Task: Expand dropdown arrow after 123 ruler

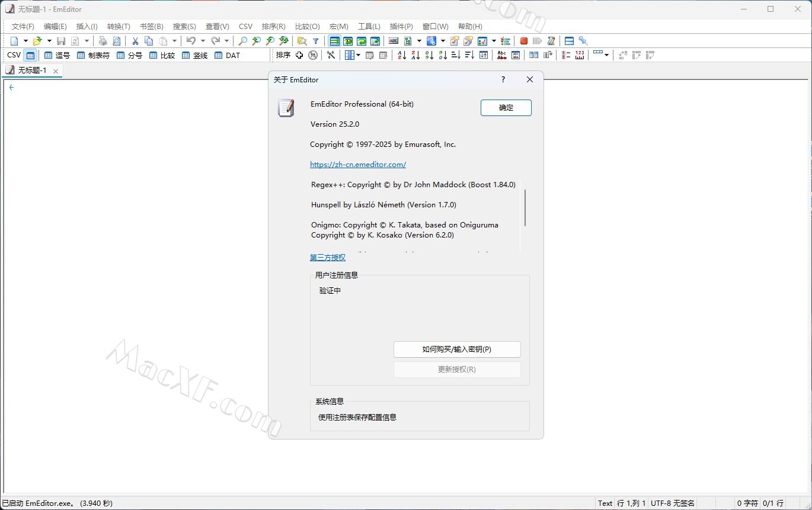Action: click(606, 55)
